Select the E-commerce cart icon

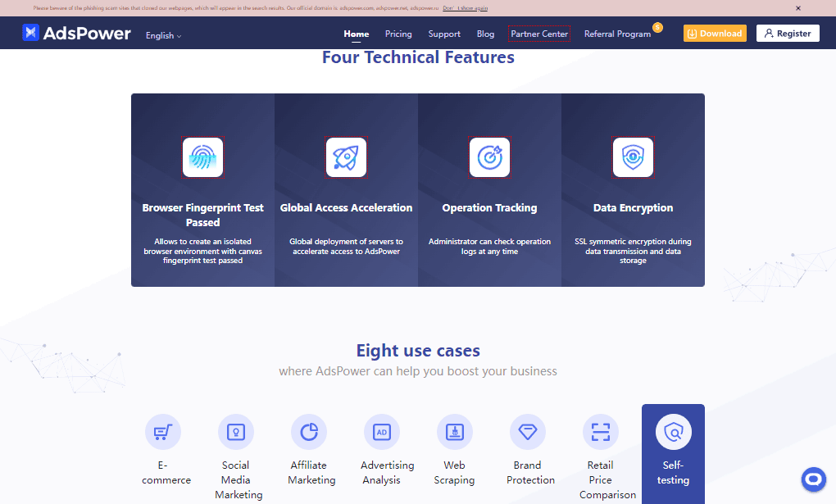(163, 432)
